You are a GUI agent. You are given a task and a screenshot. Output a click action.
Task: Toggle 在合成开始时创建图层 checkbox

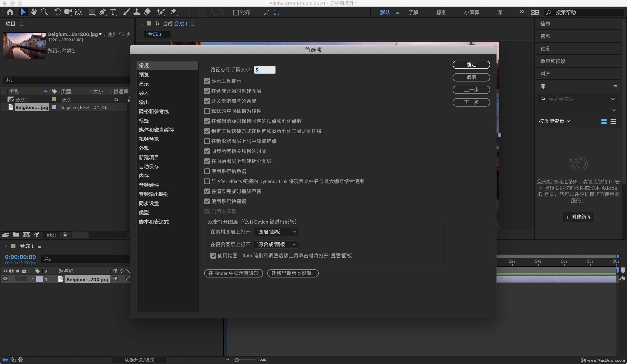(207, 91)
